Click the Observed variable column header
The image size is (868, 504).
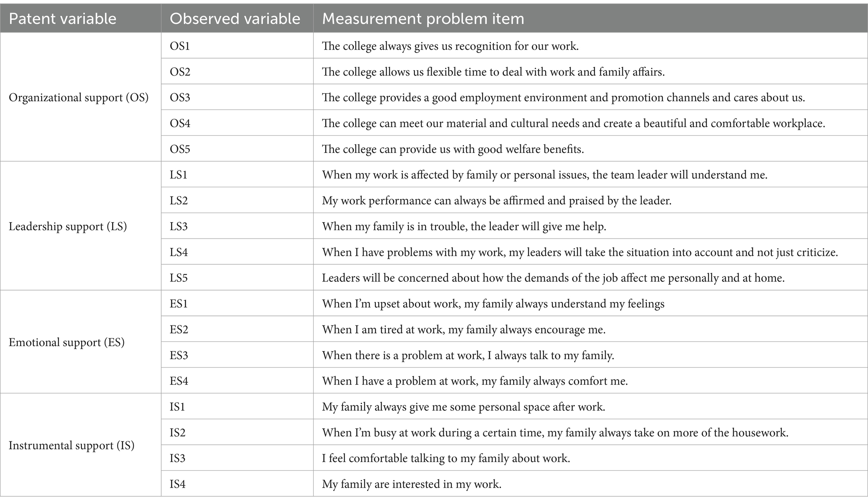[237, 18]
